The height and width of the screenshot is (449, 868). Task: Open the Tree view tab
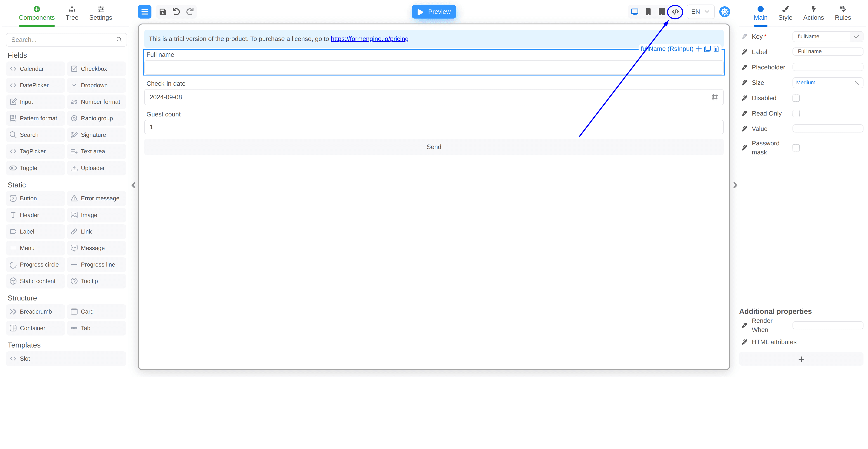point(72,13)
